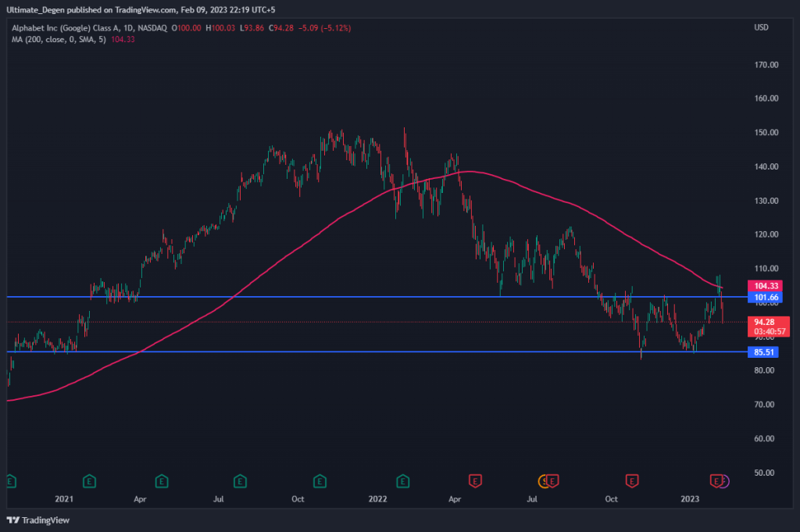
Task: Click the 110.00 price axis label
Action: tap(766, 269)
